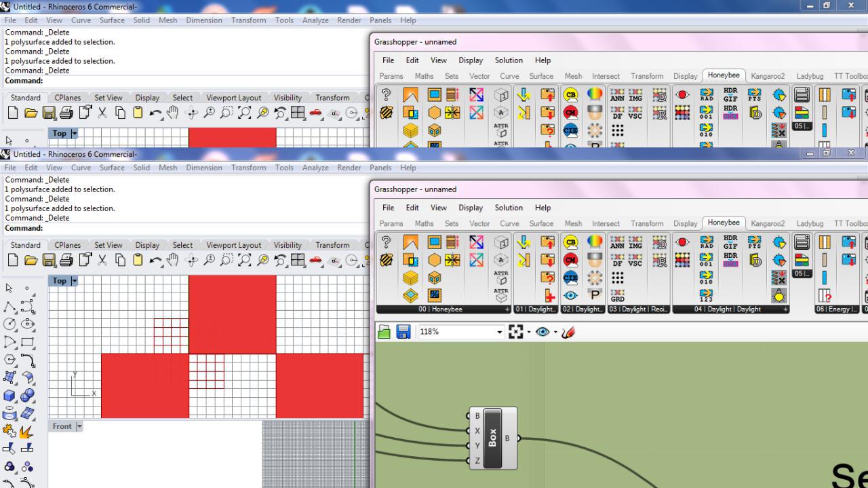Select the Cut scissors icon in the lower Rhino toolbar
Viewport: 868px width, 488px height.
click(102, 260)
